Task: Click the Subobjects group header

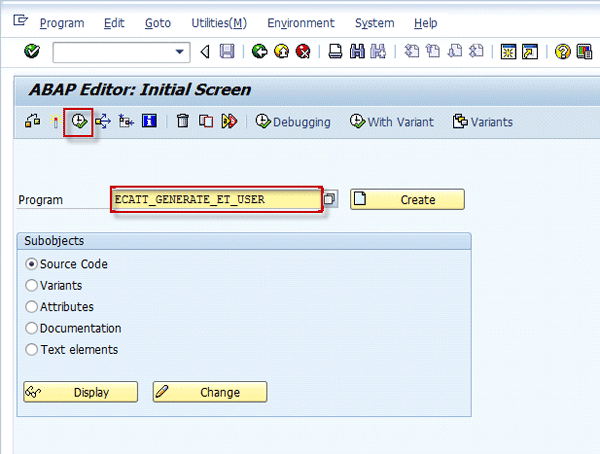Action: click(x=244, y=241)
